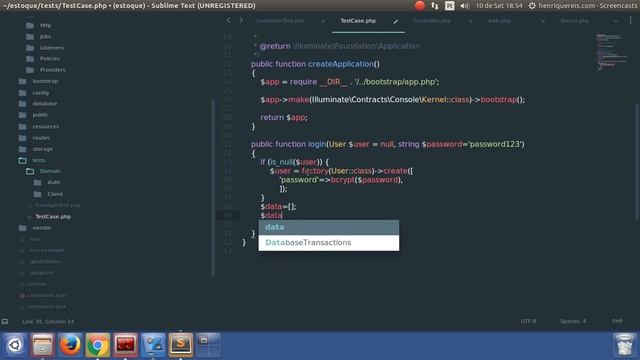Click the code minimap preview

(611, 52)
